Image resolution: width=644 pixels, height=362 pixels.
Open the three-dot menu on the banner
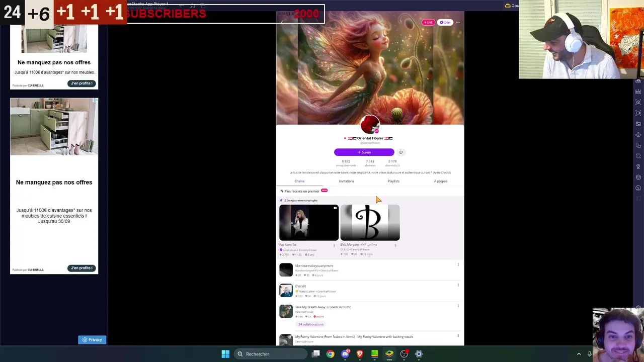(457, 22)
